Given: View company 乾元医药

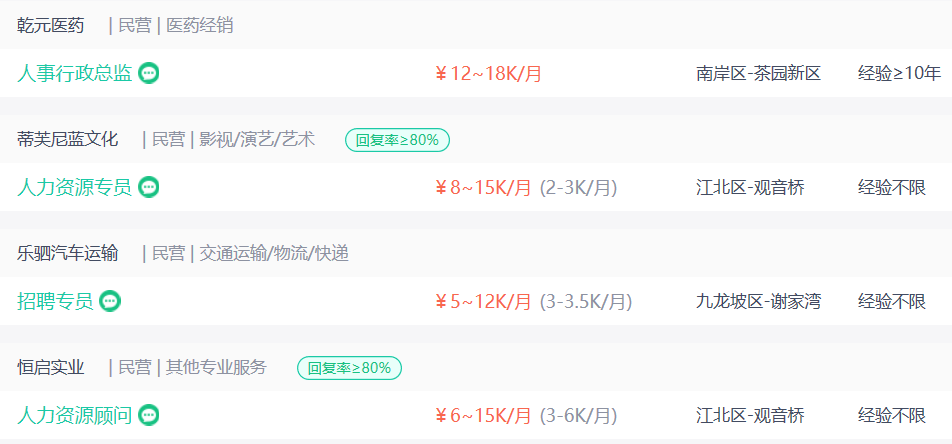Looking at the screenshot, I should click(50, 26).
